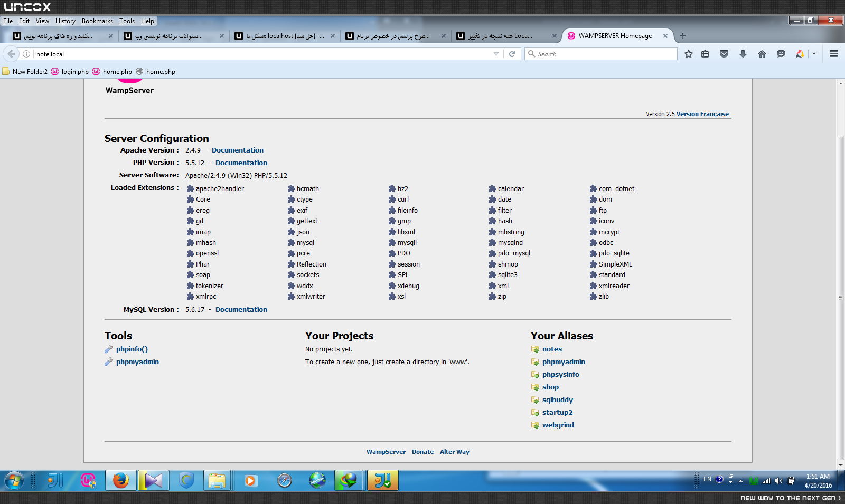
Task: Open the volume control in system tray
Action: pyautogui.click(x=778, y=481)
